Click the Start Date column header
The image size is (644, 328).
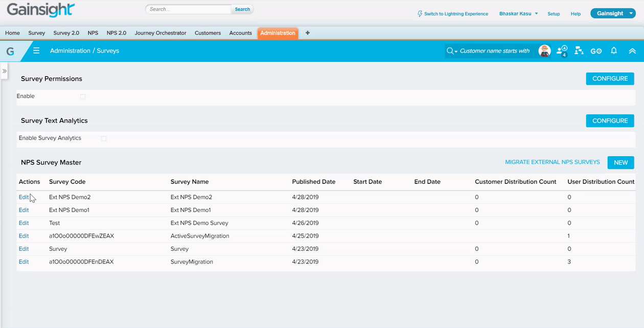pos(367,182)
